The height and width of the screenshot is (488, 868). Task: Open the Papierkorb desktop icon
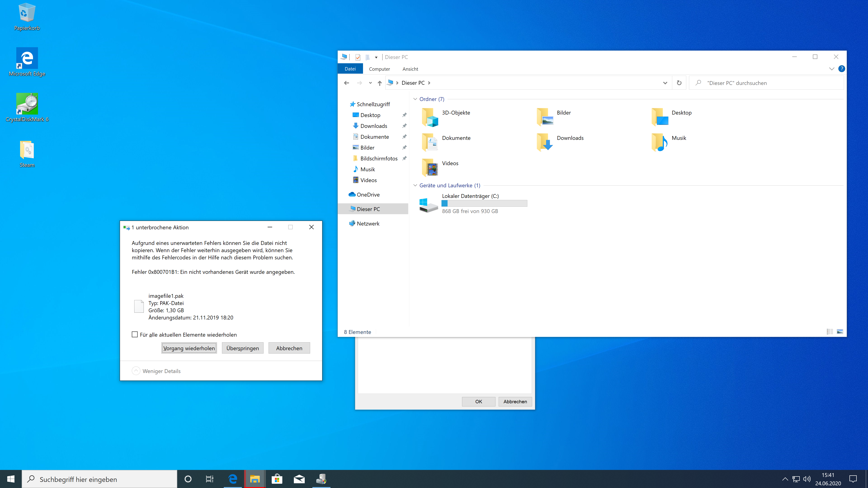click(27, 17)
